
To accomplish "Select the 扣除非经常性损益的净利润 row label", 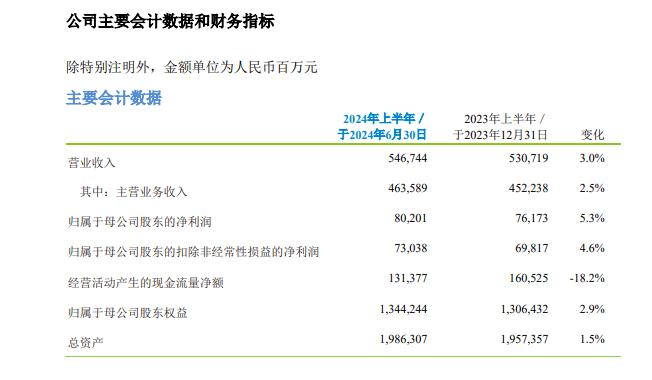I will coord(193,252).
